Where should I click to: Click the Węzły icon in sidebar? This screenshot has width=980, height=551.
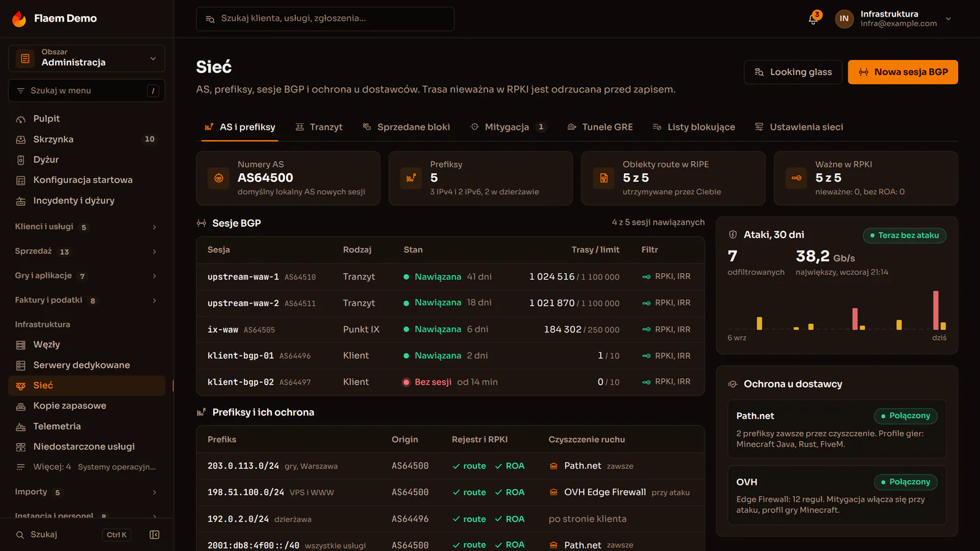pyautogui.click(x=21, y=345)
